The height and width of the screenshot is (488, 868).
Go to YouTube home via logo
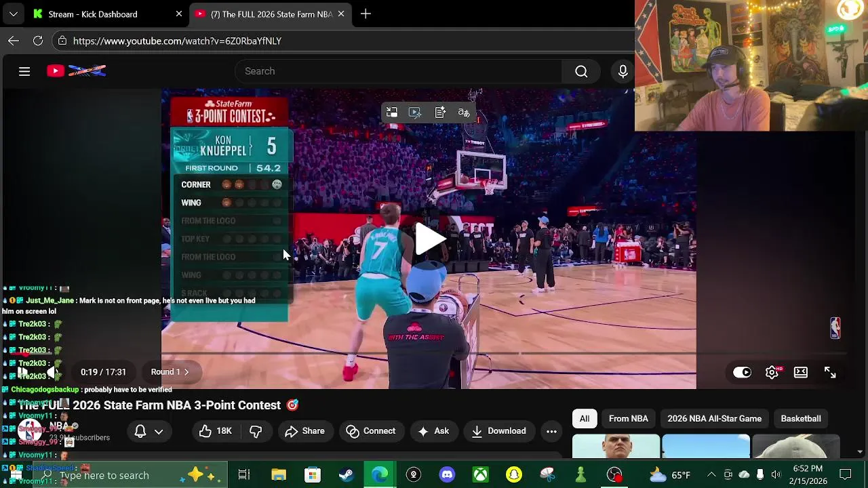[x=76, y=70]
